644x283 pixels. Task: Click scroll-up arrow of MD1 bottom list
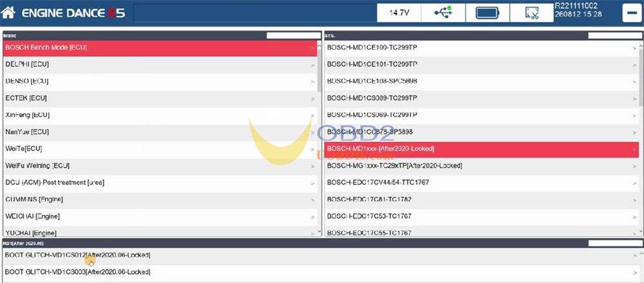(641, 254)
